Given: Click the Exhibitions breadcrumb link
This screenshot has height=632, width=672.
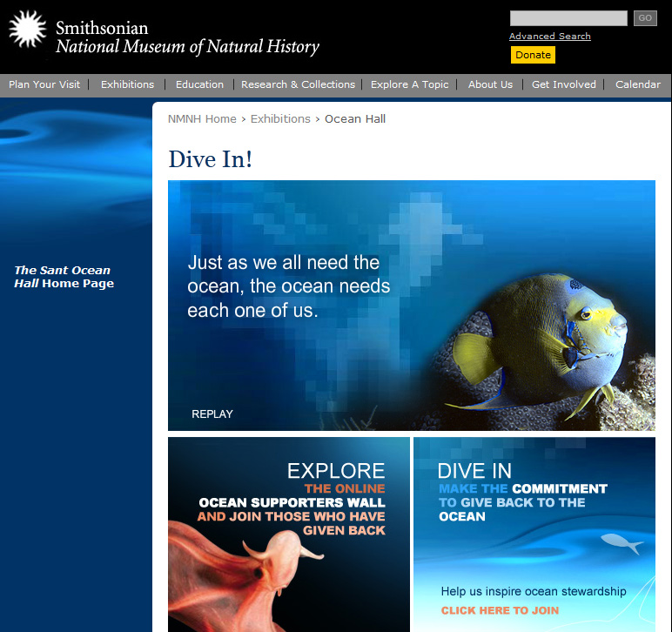Looking at the screenshot, I should [x=280, y=119].
